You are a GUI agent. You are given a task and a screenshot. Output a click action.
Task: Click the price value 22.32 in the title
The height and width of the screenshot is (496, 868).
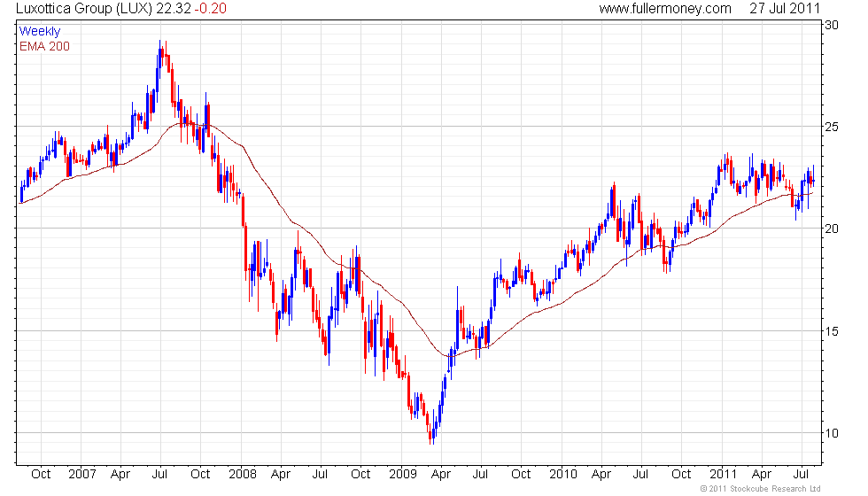click(x=173, y=8)
